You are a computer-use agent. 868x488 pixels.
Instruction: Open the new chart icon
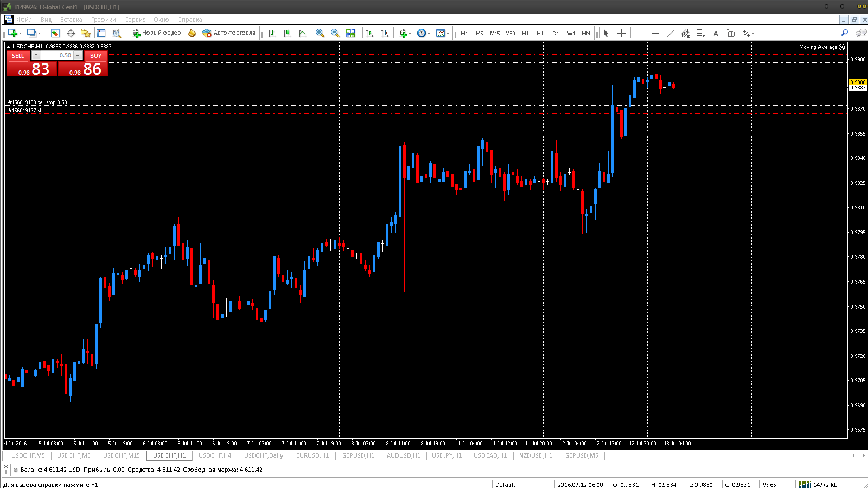(x=12, y=33)
